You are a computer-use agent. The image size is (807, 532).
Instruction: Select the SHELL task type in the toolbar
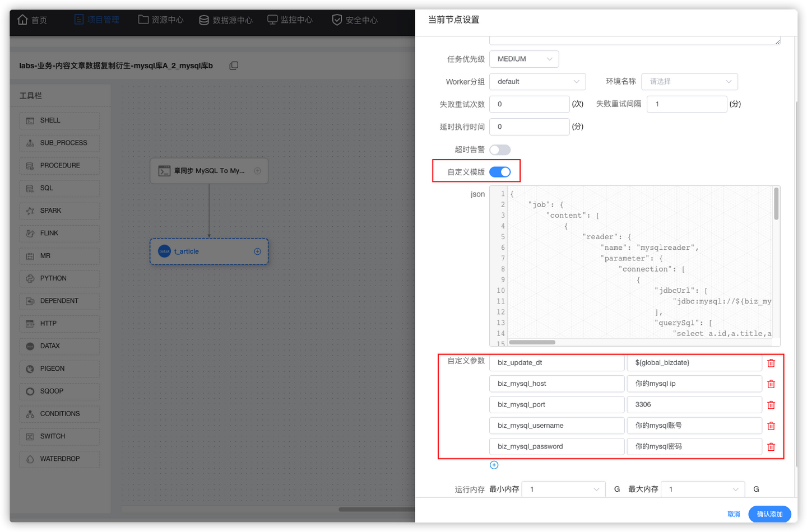(59, 120)
